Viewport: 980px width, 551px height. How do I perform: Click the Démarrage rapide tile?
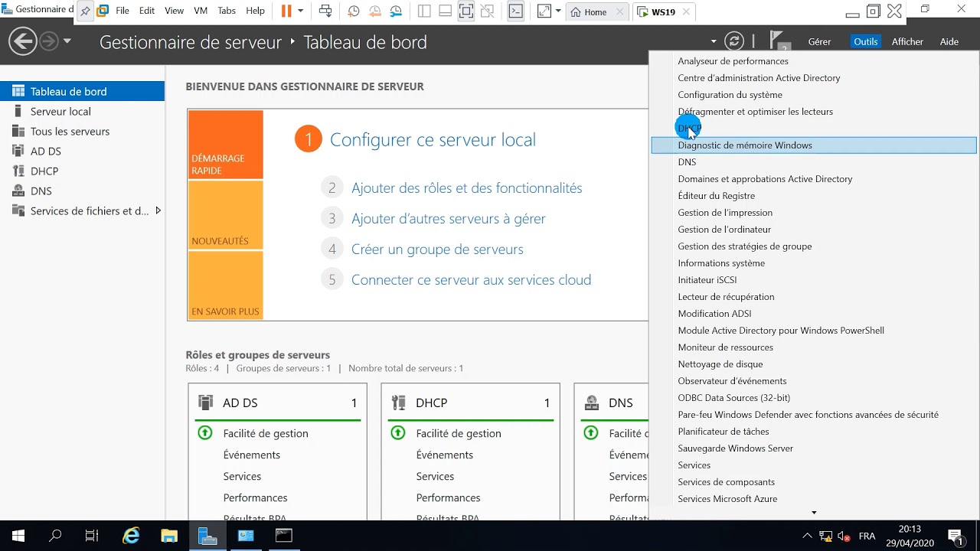(226, 145)
